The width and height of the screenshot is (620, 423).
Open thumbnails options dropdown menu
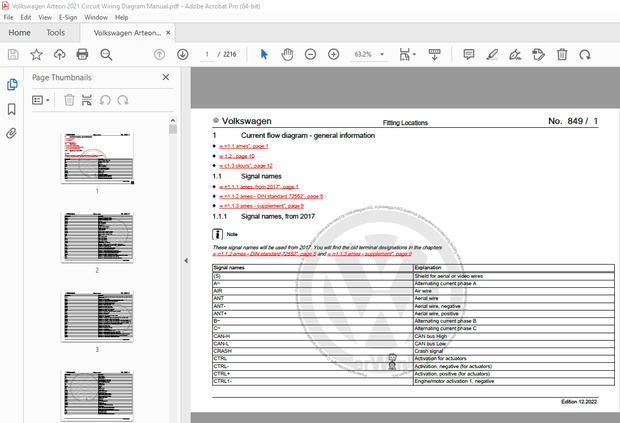point(40,100)
